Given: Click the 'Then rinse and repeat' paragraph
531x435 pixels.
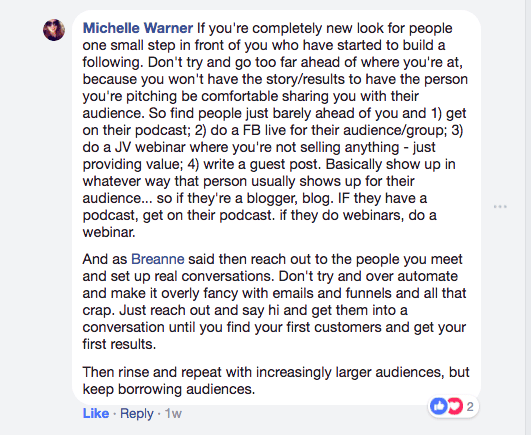Looking at the screenshot, I should [276, 380].
